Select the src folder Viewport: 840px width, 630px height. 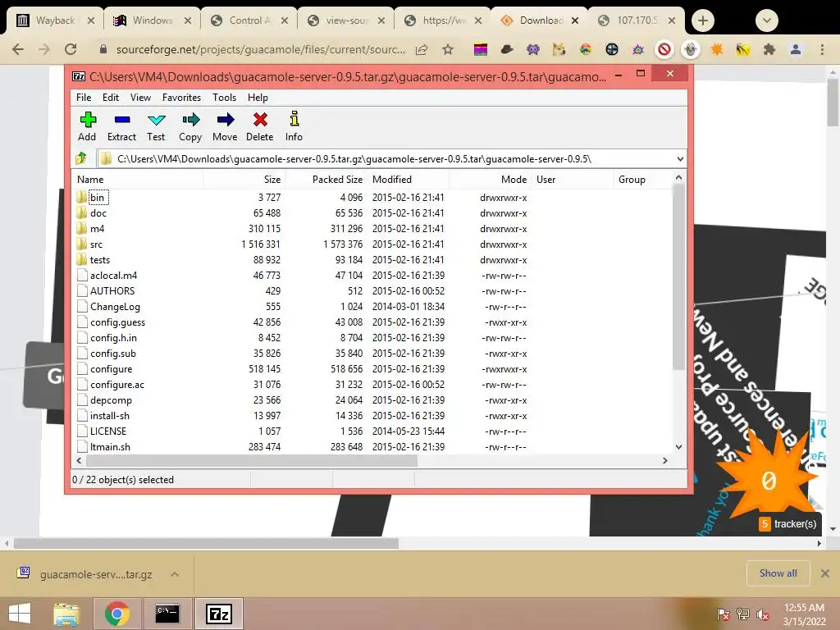click(x=96, y=244)
